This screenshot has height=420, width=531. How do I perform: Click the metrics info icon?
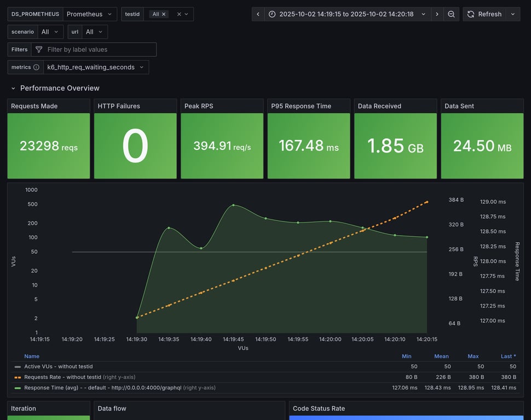pos(36,67)
